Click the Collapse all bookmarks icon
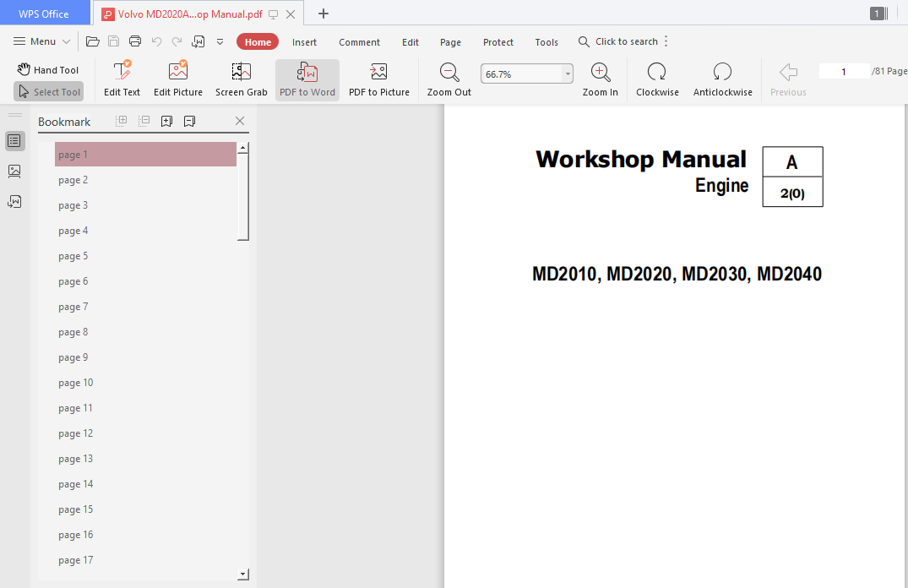This screenshot has height=588, width=908. (x=144, y=121)
